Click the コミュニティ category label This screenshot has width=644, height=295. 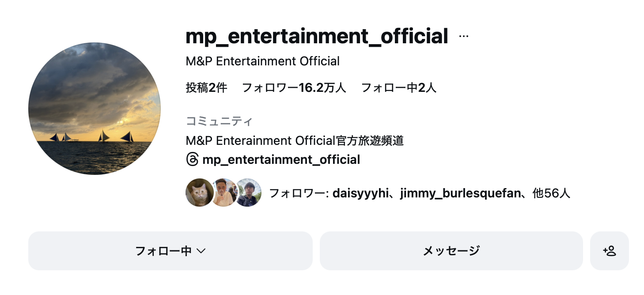click(x=219, y=121)
